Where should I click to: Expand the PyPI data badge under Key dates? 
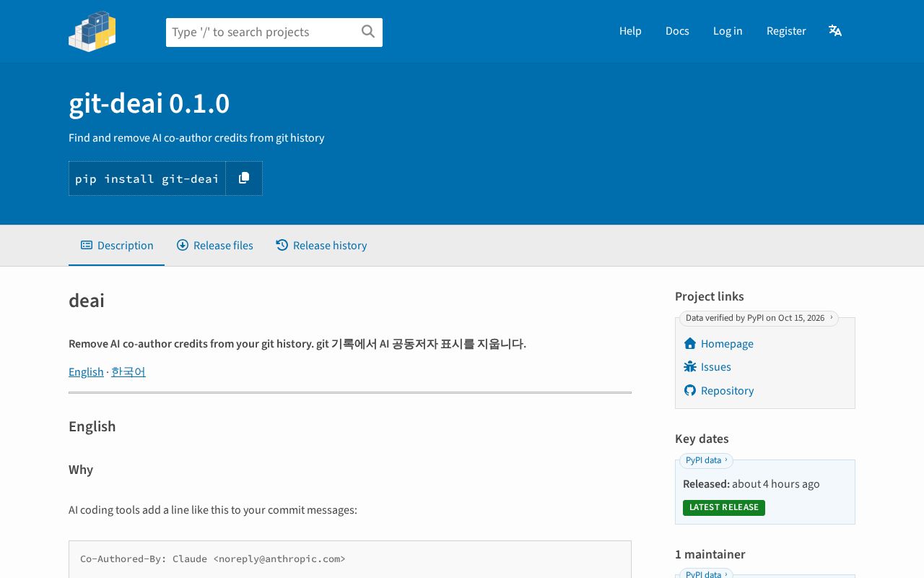706,460
